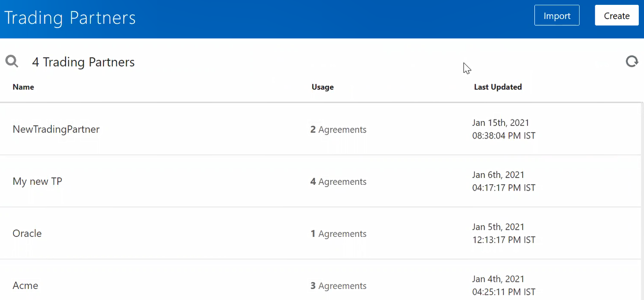Click the reload icon at top right
Viewport: 644px width, 300px height.
click(x=631, y=61)
